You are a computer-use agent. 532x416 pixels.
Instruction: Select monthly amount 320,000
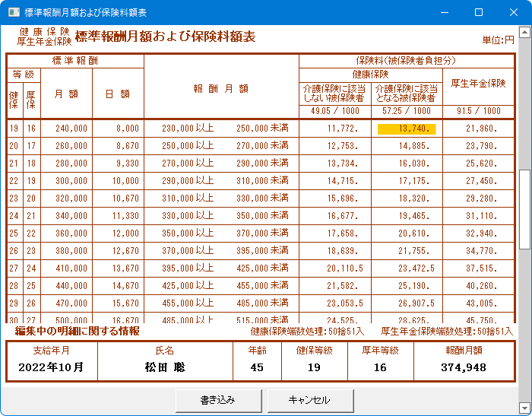(x=71, y=198)
